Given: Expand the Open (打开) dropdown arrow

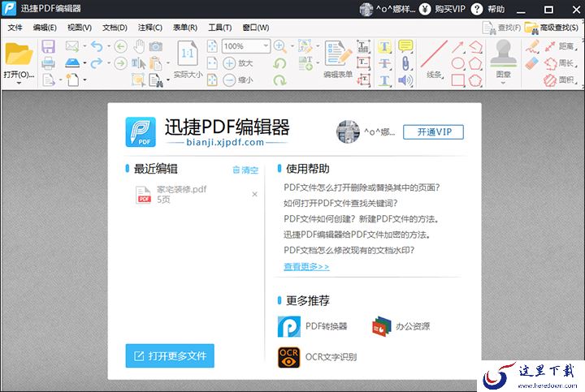Looking at the screenshot, I should pos(19,83).
